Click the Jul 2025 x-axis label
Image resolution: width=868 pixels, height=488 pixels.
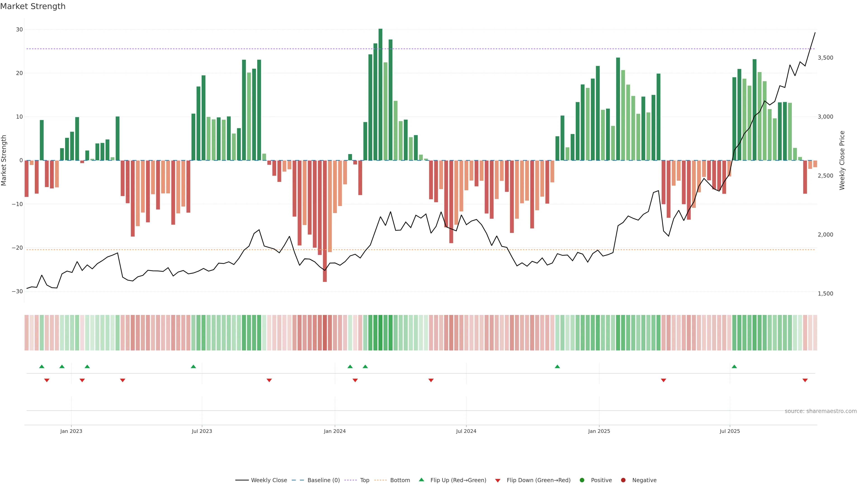[729, 431]
